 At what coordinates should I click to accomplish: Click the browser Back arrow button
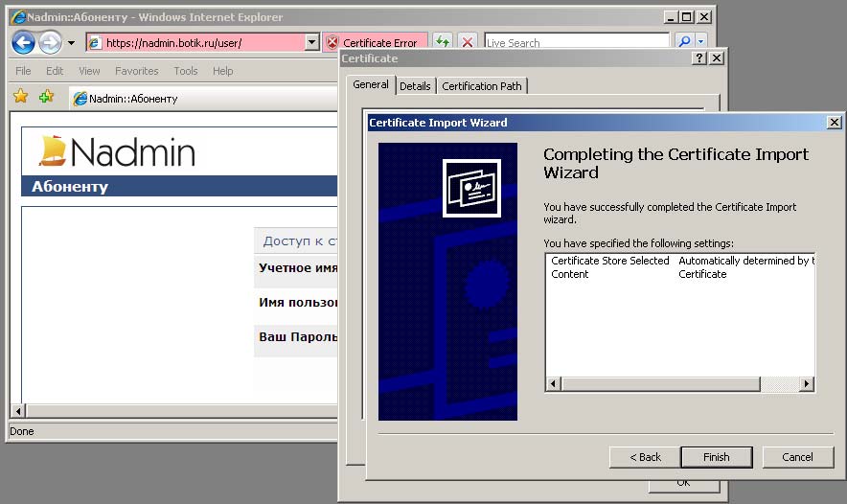tap(23, 42)
